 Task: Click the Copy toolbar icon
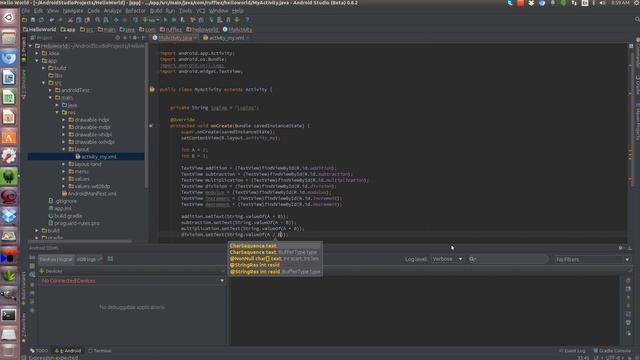point(78,20)
